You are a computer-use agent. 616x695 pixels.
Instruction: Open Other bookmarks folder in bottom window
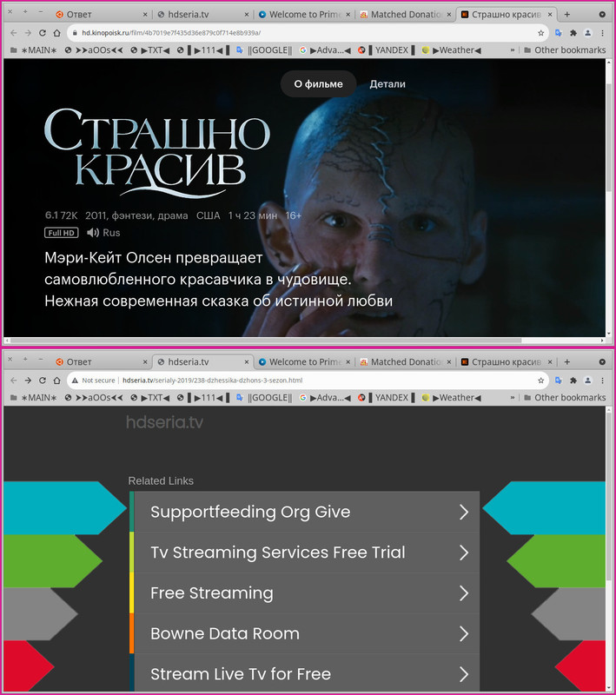pyautogui.click(x=565, y=398)
